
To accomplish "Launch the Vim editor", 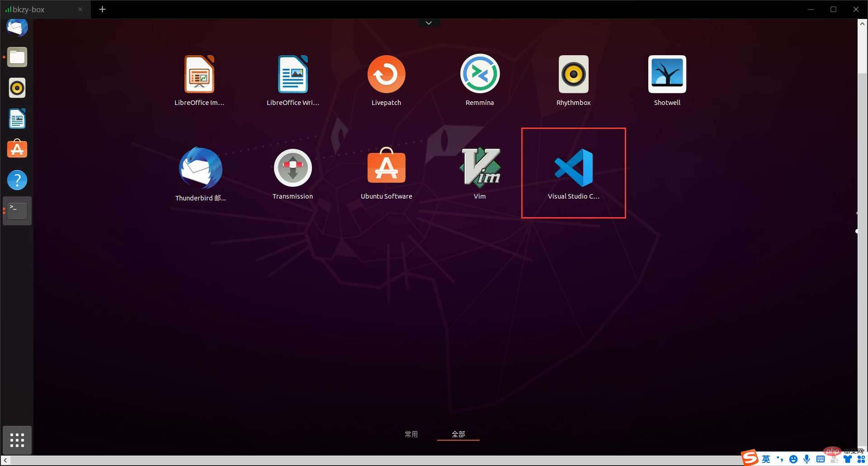I will tap(480, 174).
